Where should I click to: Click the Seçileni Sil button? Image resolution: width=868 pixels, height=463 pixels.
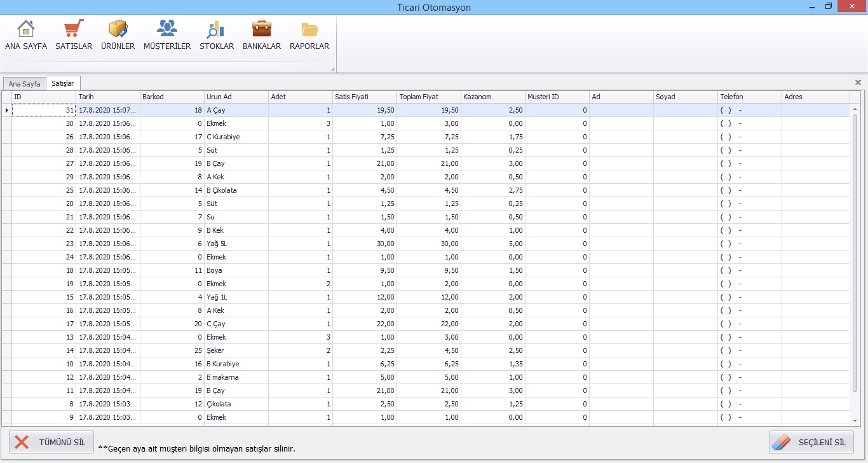pos(811,442)
